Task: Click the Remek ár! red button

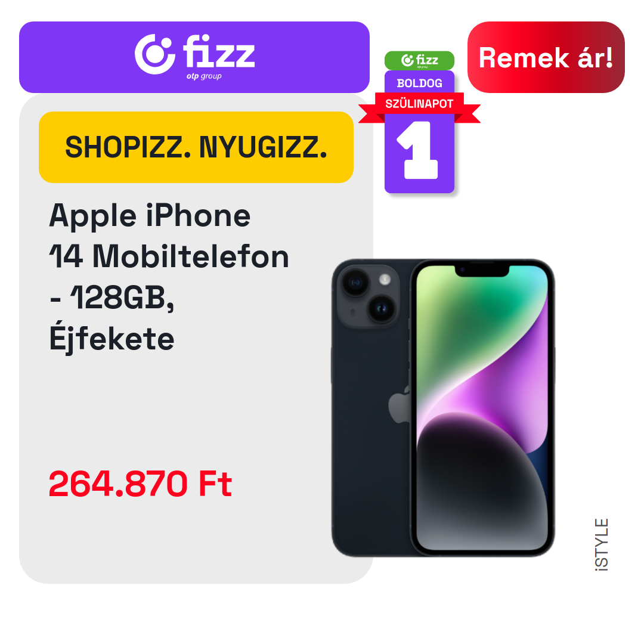Action: tap(546, 57)
